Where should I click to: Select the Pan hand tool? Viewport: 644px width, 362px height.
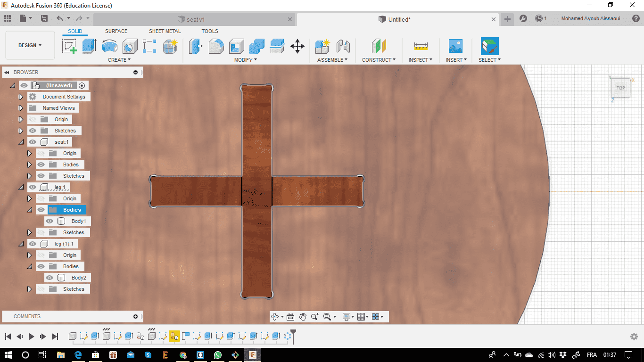point(303,317)
